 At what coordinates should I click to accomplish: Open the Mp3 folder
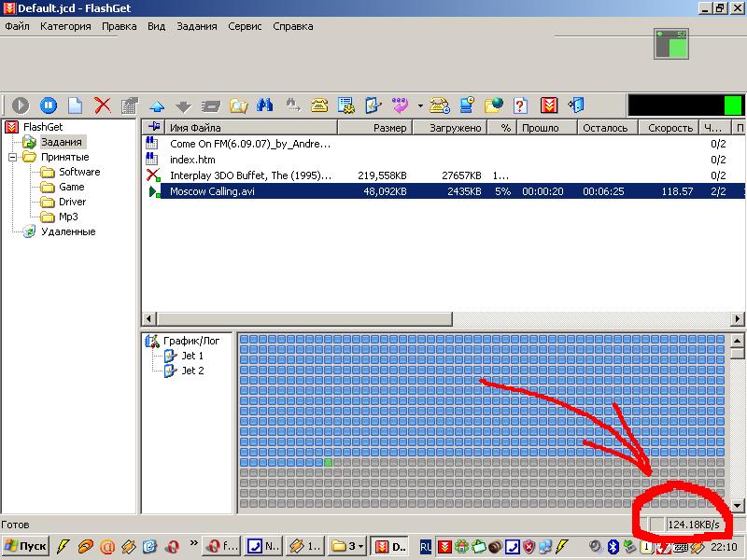click(x=68, y=217)
